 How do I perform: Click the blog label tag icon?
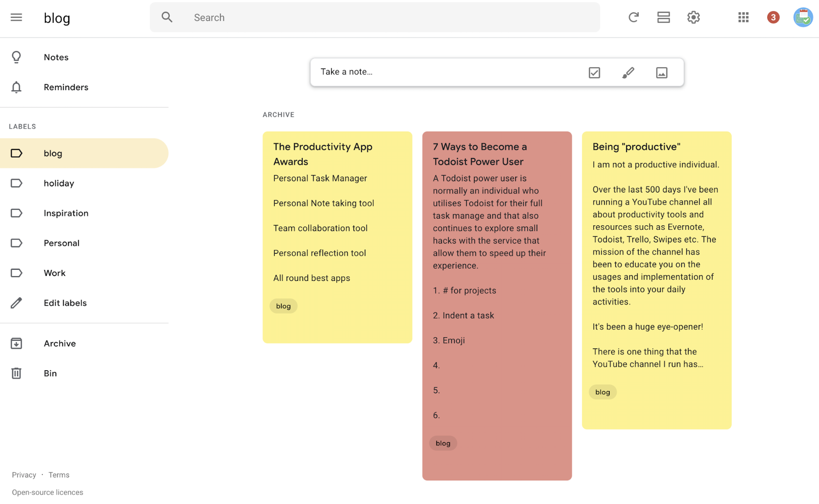click(16, 152)
